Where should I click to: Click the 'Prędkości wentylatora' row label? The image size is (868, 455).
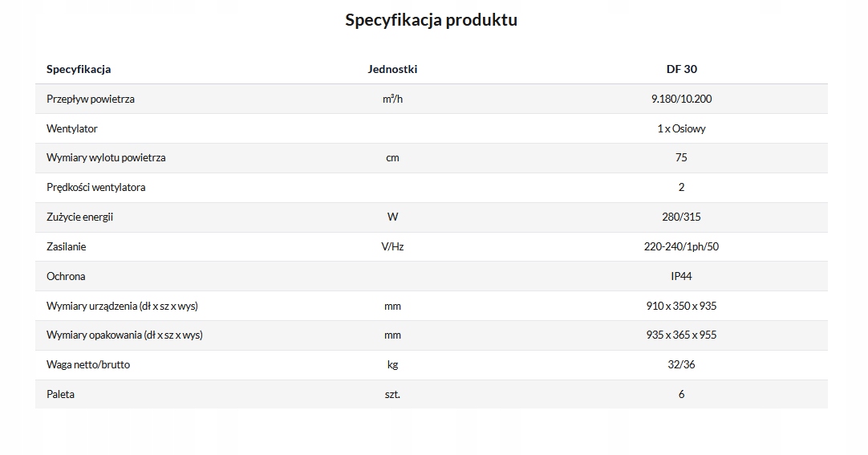pos(96,188)
